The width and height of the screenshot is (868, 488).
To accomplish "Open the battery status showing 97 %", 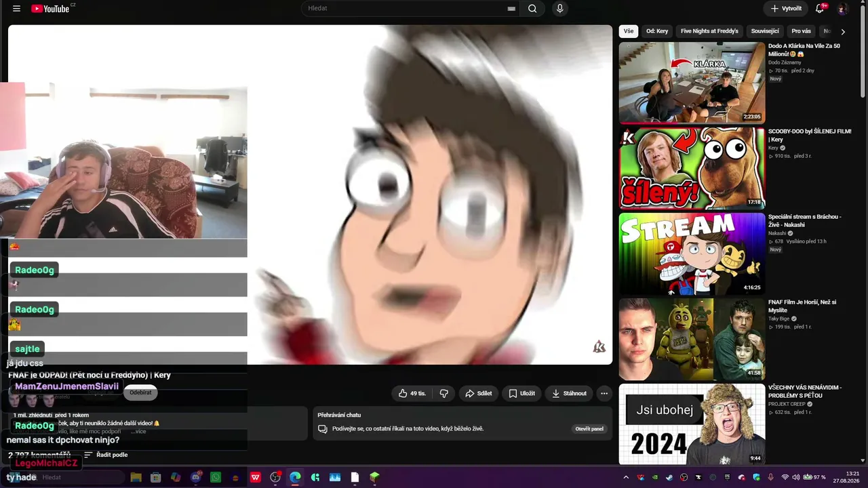I will click(814, 477).
